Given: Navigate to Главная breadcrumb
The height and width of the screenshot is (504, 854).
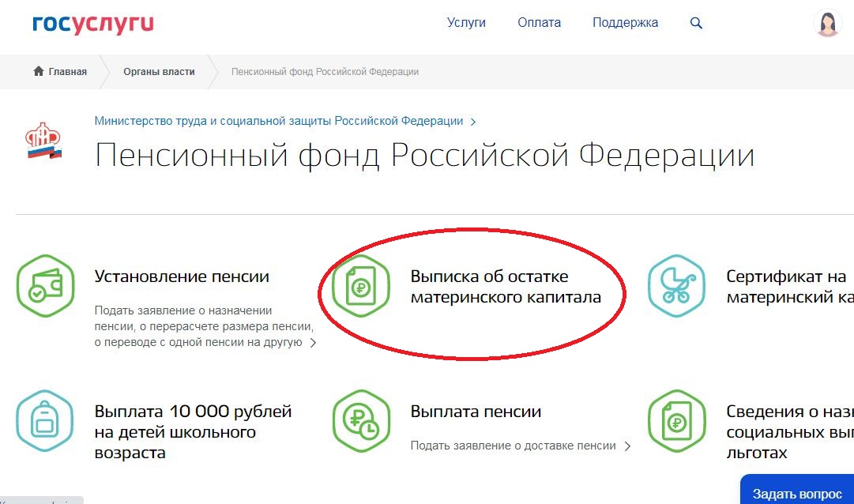Looking at the screenshot, I should click(x=60, y=72).
